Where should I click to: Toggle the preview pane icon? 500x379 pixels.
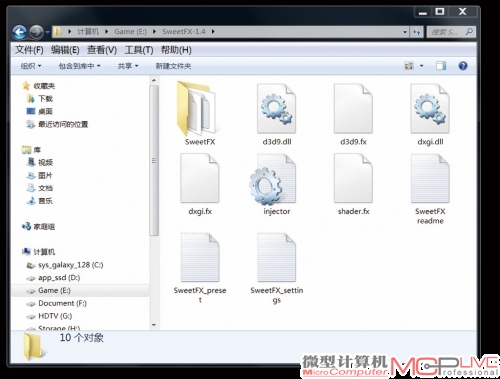coord(441,66)
